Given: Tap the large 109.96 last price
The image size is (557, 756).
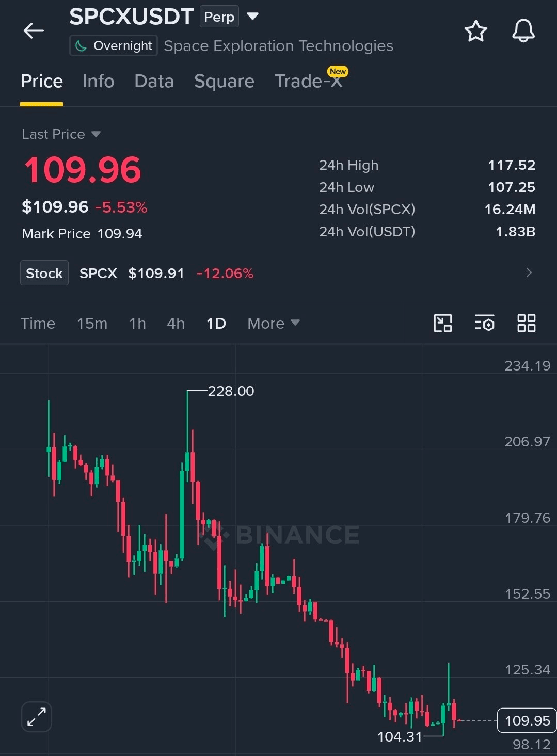Looking at the screenshot, I should [83, 170].
